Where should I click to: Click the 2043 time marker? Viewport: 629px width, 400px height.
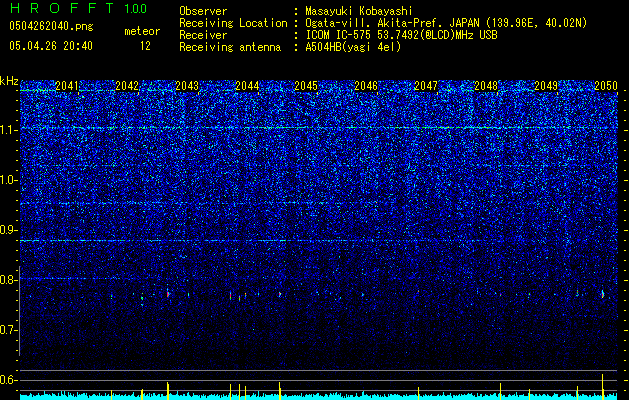click(187, 86)
